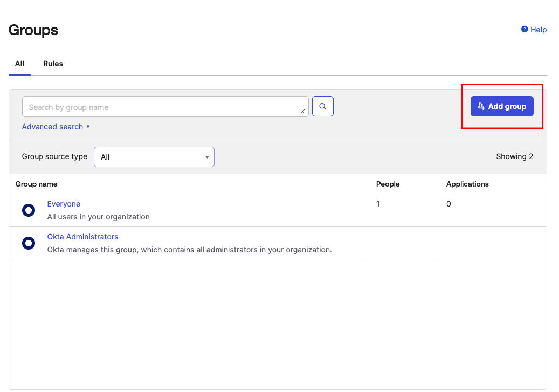The height and width of the screenshot is (392, 559).
Task: Click the Okta manages this group description
Action: click(x=189, y=250)
